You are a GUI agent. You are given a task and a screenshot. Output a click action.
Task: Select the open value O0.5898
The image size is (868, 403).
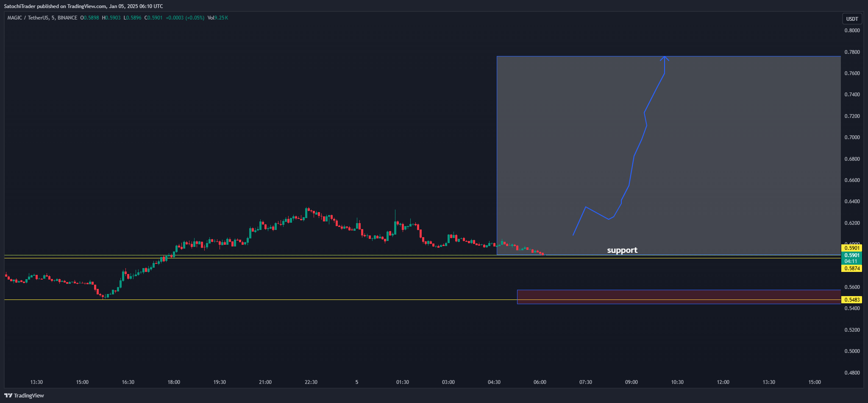click(89, 18)
